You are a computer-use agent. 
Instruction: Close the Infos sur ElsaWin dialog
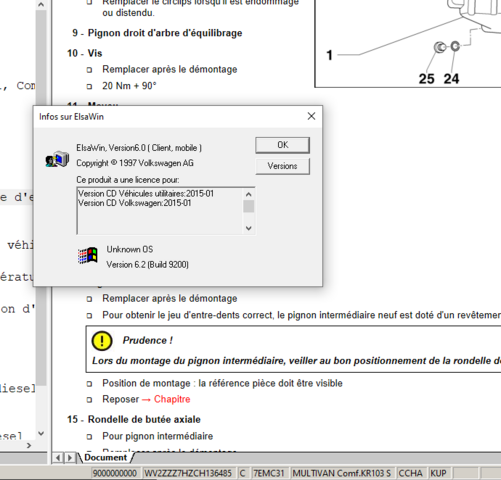pyautogui.click(x=311, y=116)
